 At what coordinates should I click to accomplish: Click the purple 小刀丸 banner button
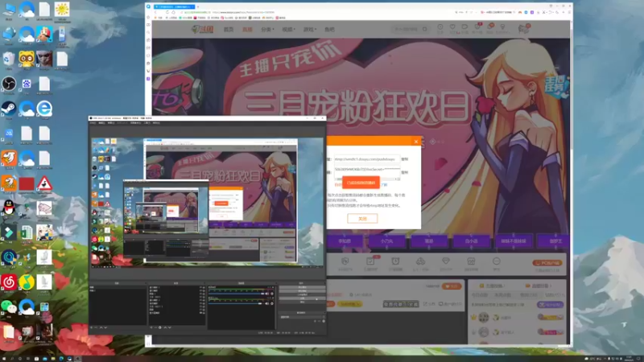pyautogui.click(x=386, y=241)
